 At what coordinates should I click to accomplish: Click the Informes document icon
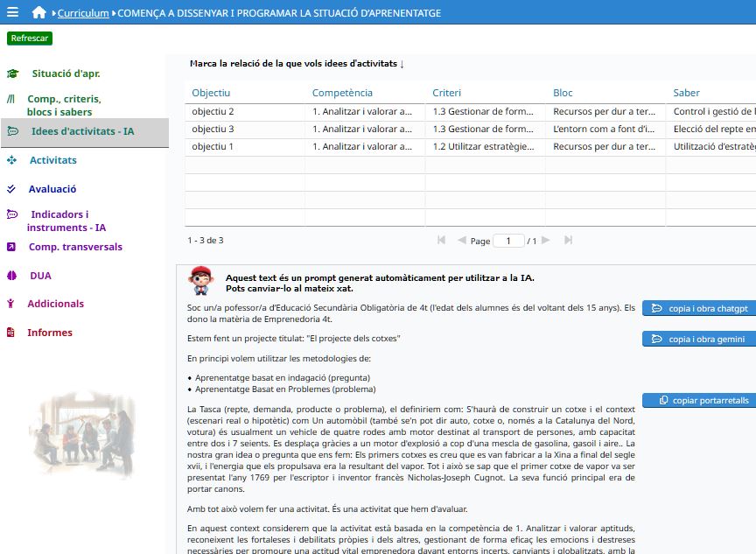point(10,333)
